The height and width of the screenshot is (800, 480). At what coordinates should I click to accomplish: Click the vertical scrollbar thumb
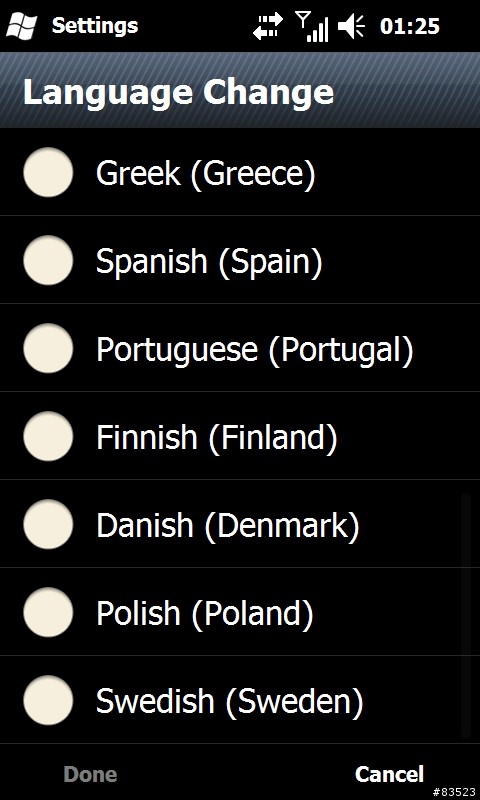[465, 615]
